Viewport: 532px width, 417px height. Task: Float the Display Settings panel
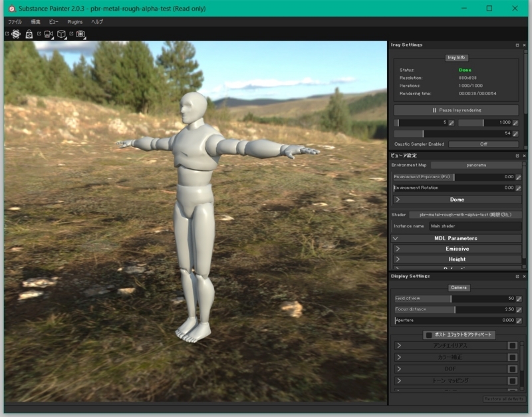pyautogui.click(x=517, y=277)
